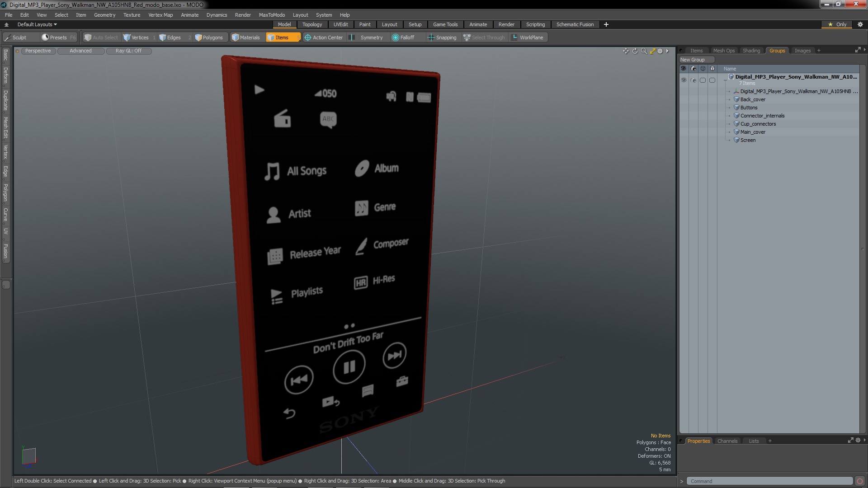Click the record button next to Command field

(860, 481)
